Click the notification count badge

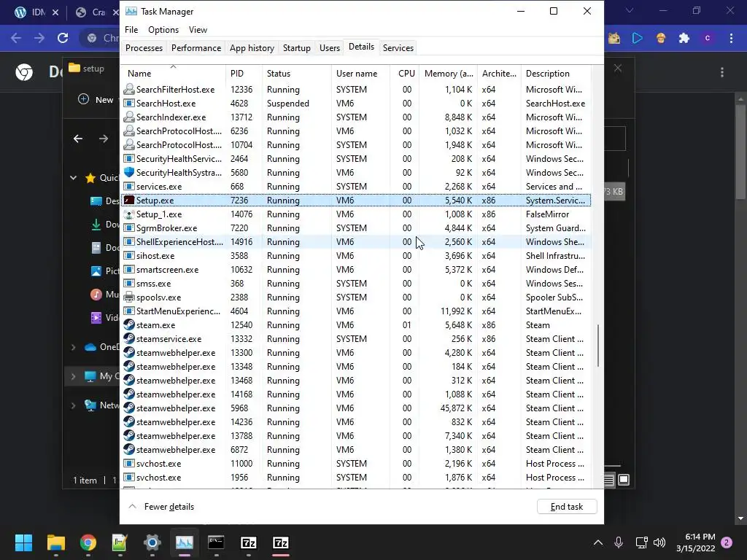tap(727, 542)
